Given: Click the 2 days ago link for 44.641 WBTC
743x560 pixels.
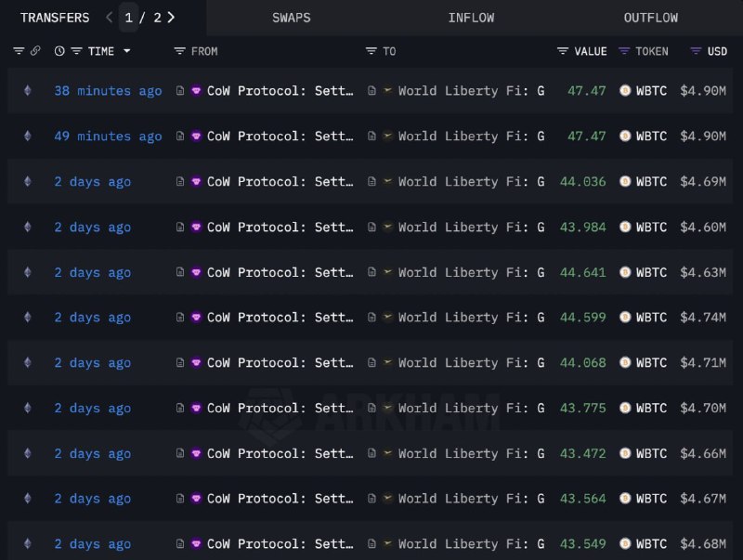Looking at the screenshot, I should click(92, 272).
